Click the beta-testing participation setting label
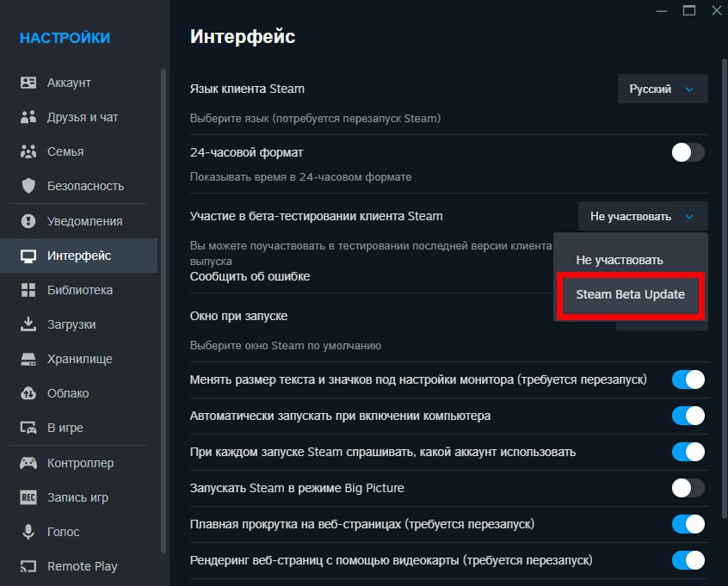This screenshot has height=586, width=728. tap(316, 216)
